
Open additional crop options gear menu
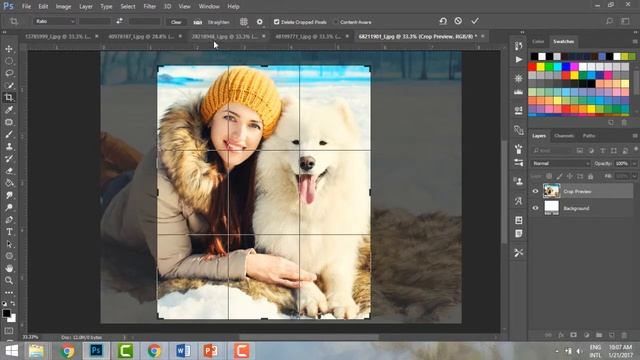click(x=260, y=22)
